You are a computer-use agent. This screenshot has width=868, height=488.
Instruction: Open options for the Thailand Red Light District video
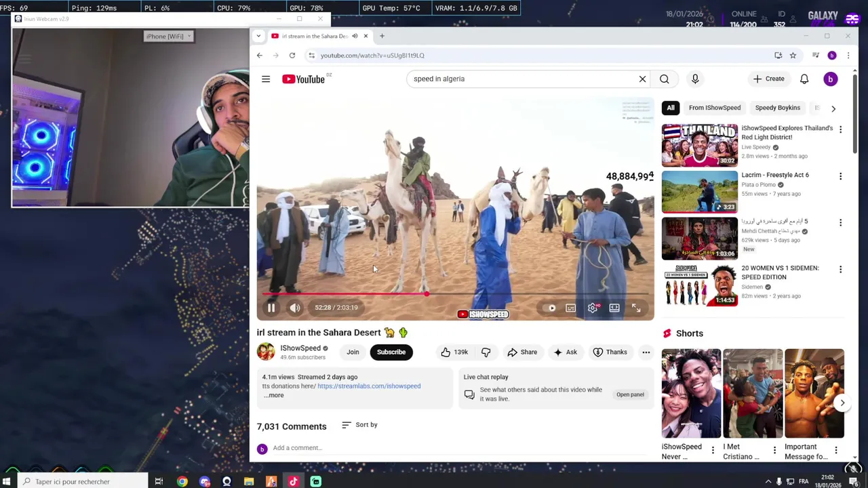(x=840, y=129)
